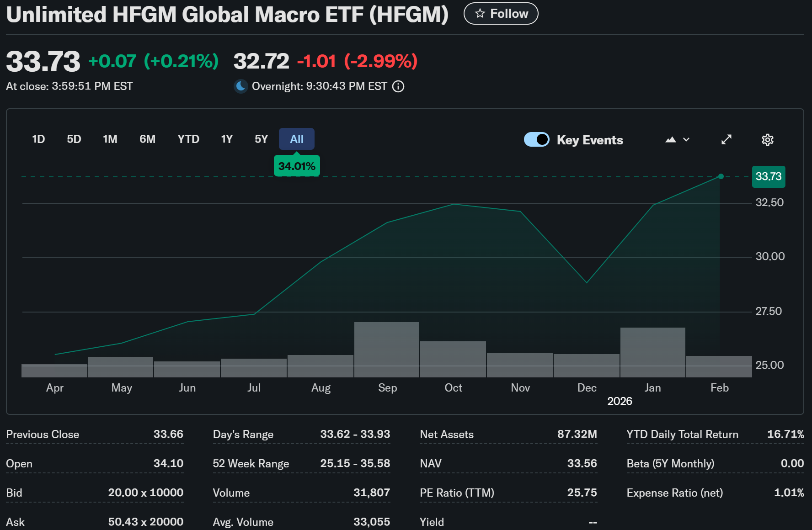
Task: Click the Previous Close label
Action: point(43,435)
